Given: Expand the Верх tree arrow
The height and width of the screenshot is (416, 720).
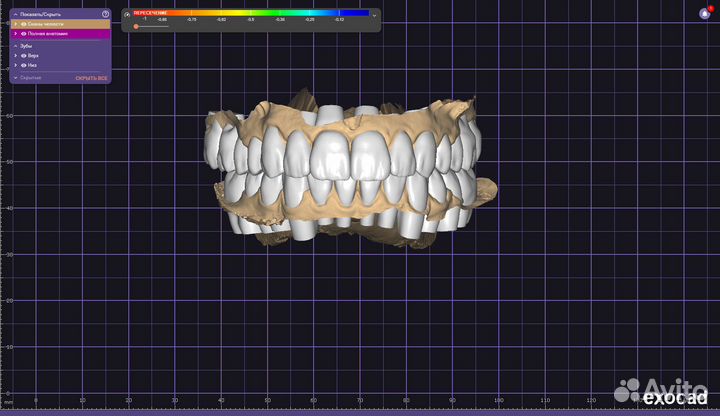Looking at the screenshot, I should click(x=15, y=56).
